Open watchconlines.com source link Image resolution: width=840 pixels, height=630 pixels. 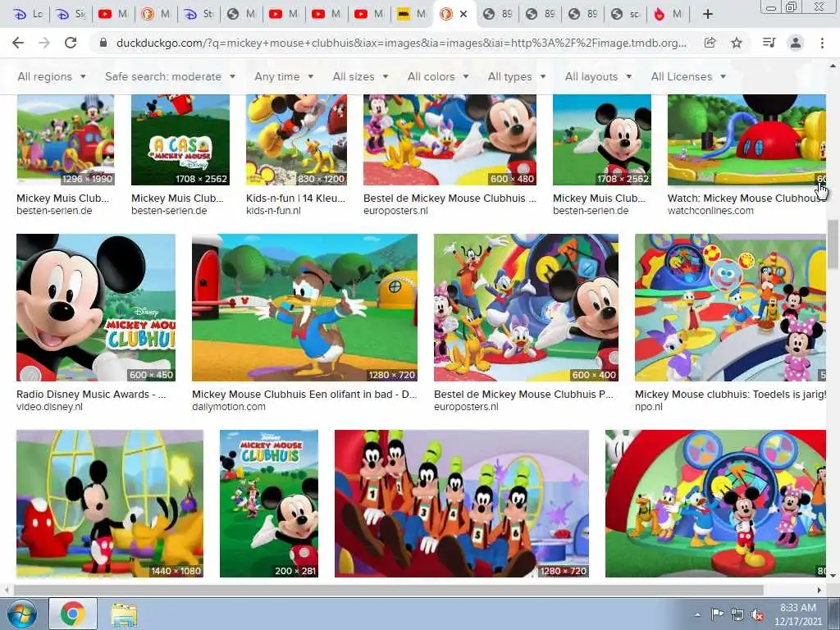tap(710, 211)
